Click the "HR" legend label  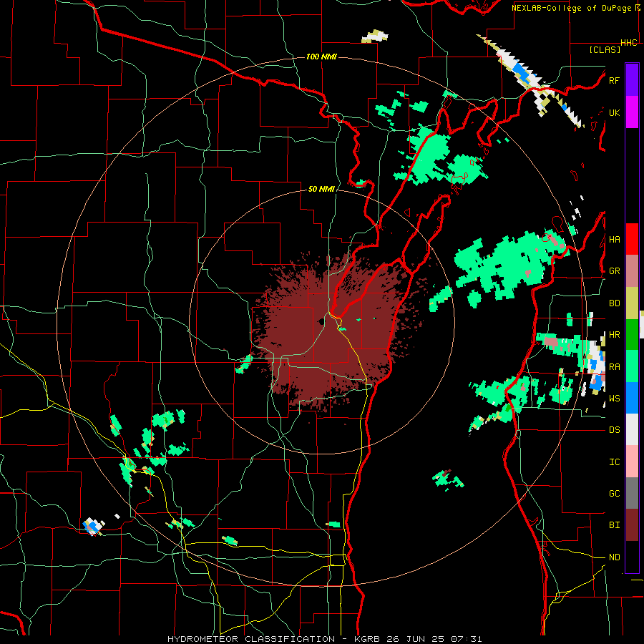coord(614,335)
